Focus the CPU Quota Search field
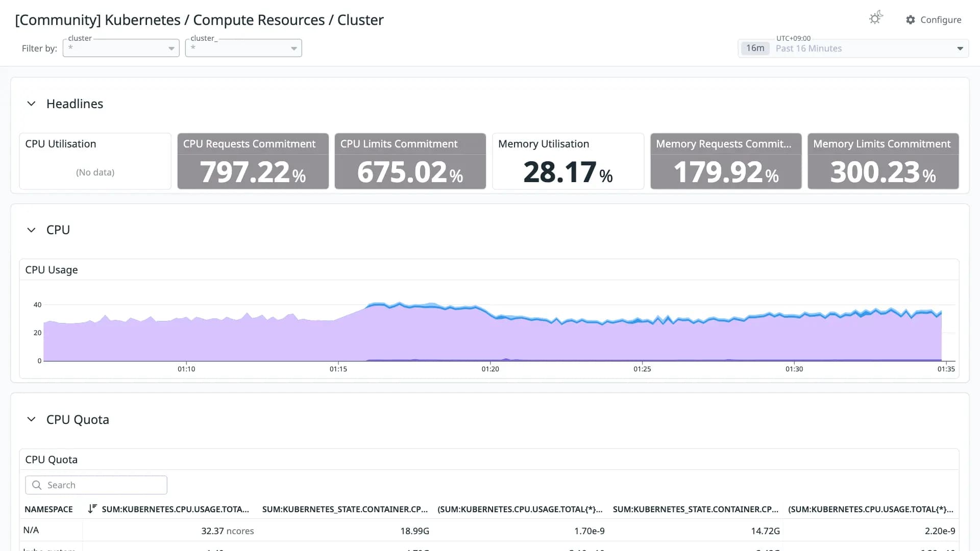The image size is (980, 551). coord(96,485)
